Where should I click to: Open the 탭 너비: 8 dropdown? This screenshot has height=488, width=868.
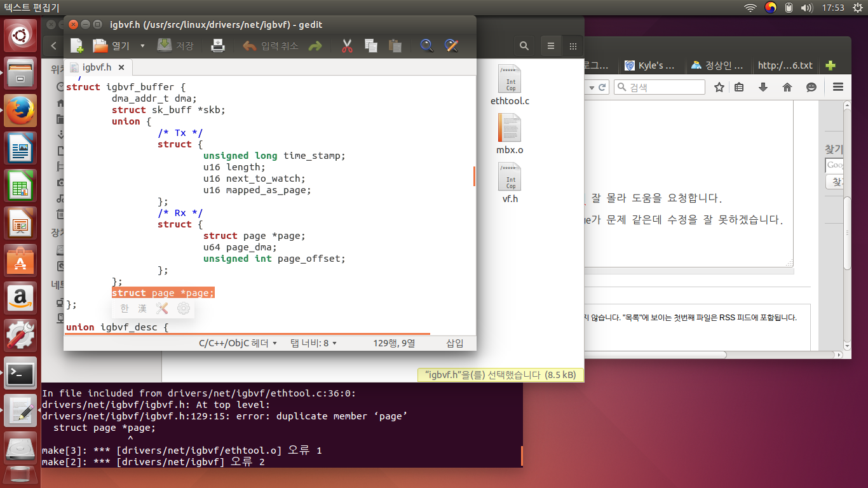click(x=313, y=343)
